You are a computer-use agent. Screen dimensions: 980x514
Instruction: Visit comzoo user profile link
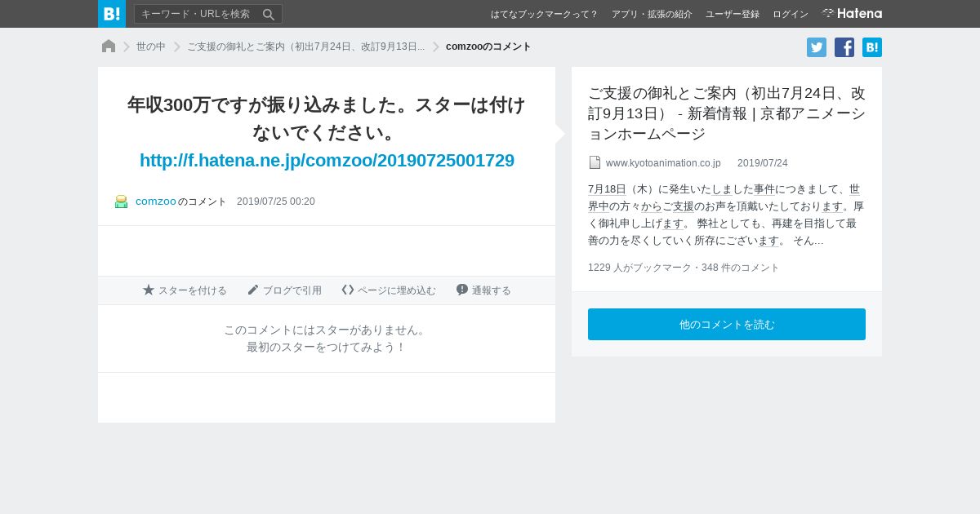(156, 202)
